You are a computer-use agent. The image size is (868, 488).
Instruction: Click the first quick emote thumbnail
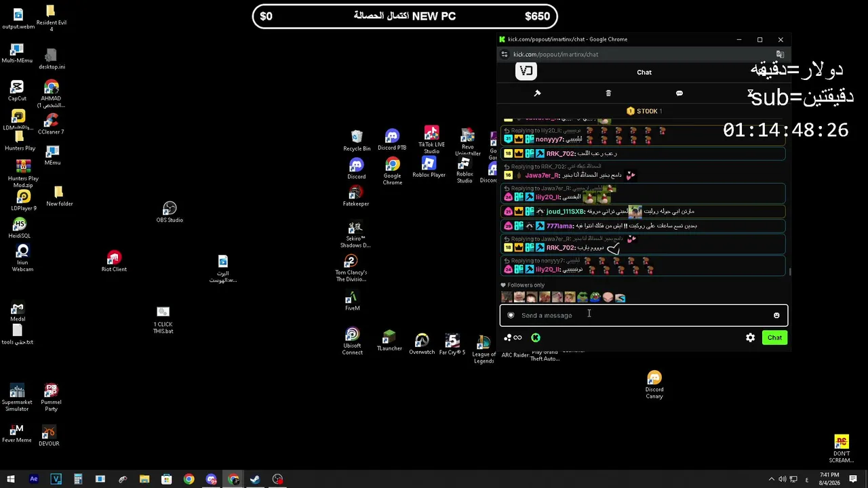click(x=507, y=297)
